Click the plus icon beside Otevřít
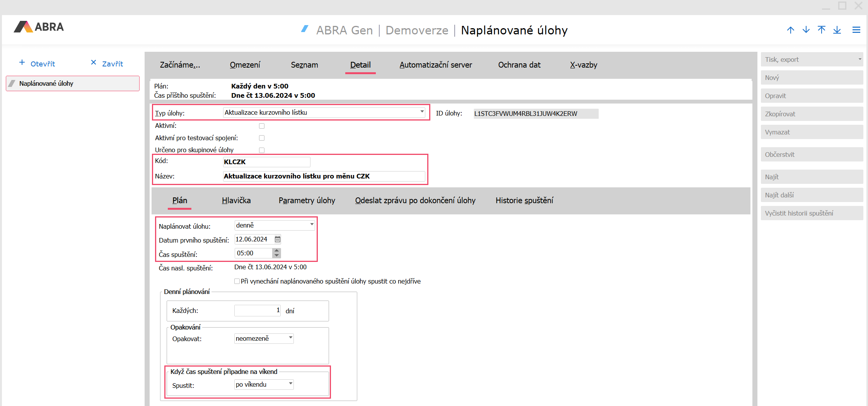The height and width of the screenshot is (406, 868). coord(22,63)
